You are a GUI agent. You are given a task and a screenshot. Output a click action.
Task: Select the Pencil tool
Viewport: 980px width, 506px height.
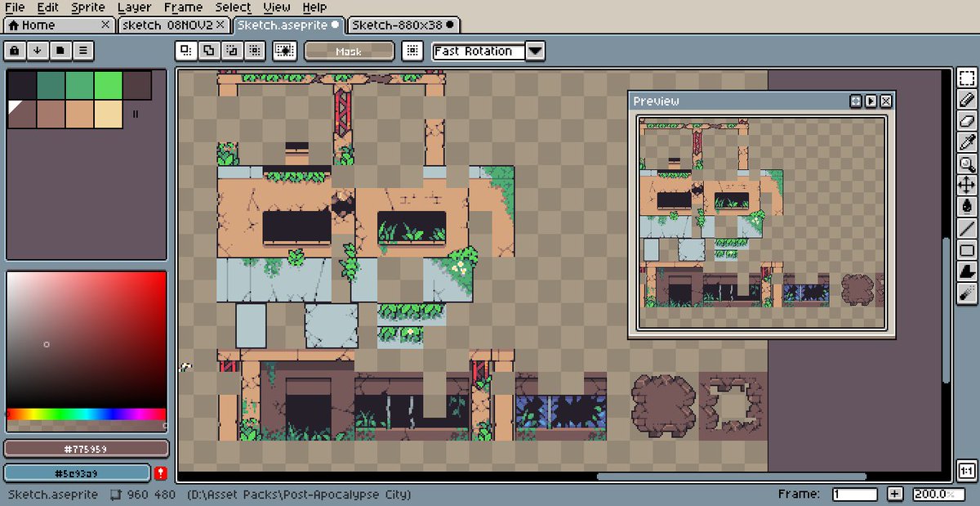click(x=967, y=100)
